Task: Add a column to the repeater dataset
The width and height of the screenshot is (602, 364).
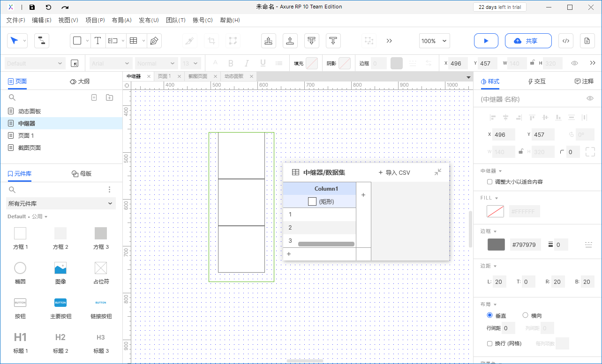Action: 363,195
